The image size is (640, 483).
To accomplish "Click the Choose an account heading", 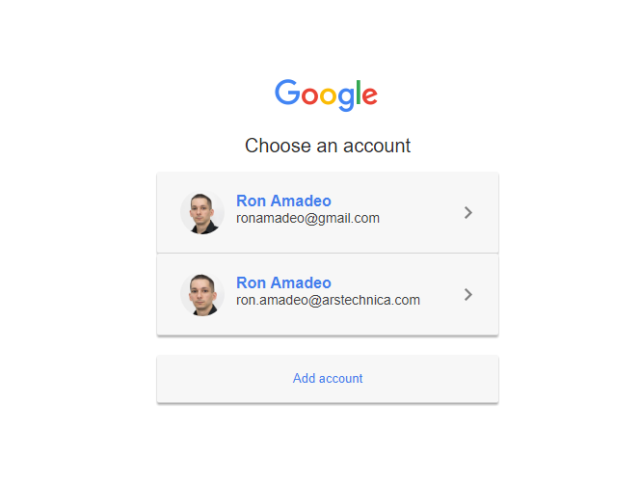I will (x=328, y=146).
